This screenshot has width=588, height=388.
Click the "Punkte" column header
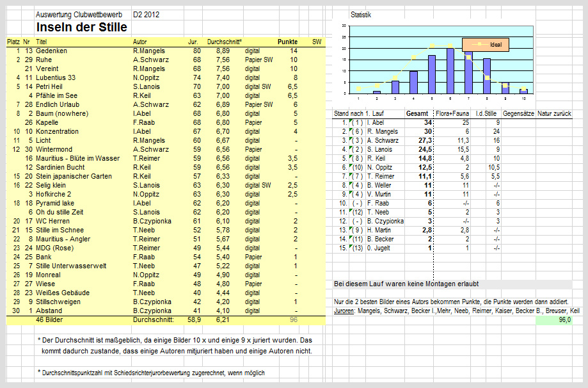coord(288,42)
